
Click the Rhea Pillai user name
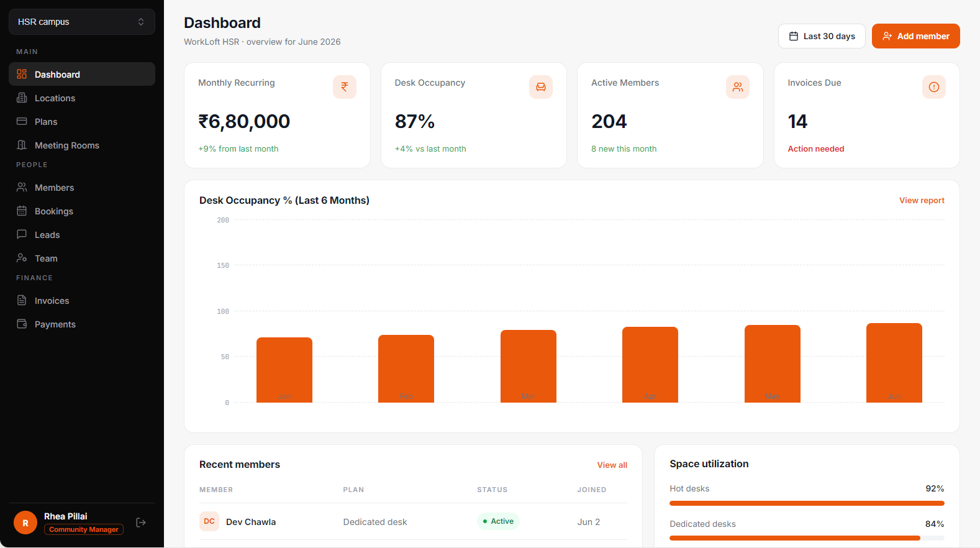tap(66, 516)
